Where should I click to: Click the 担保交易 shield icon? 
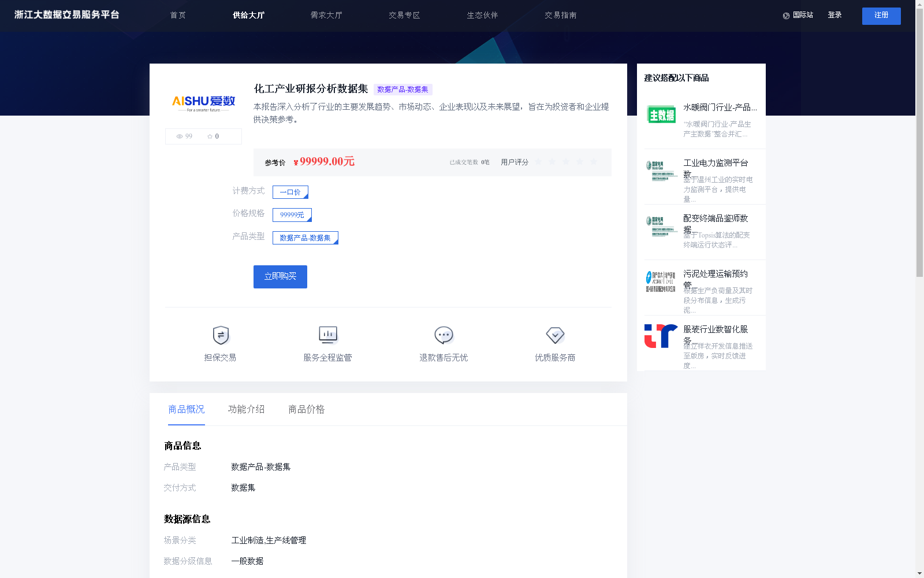[221, 335]
